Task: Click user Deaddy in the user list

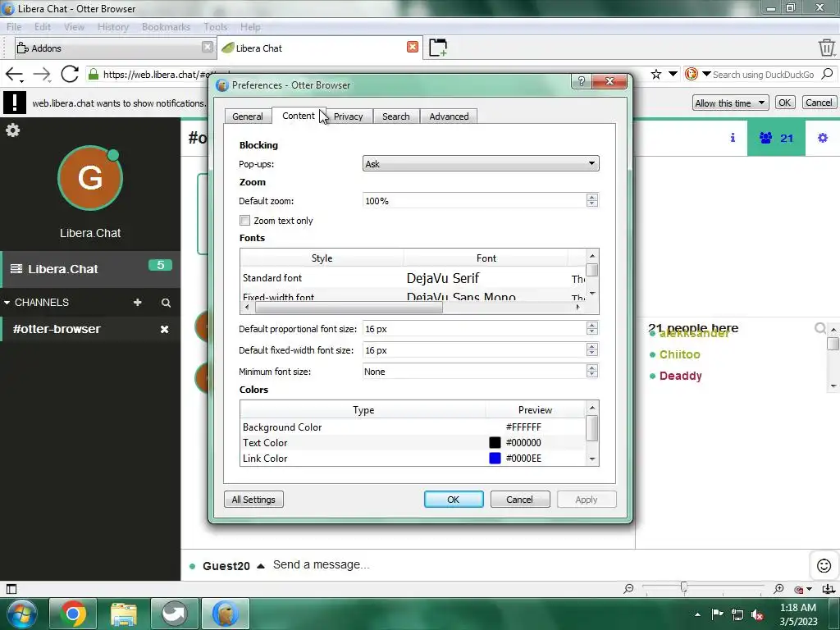Action: [680, 376]
